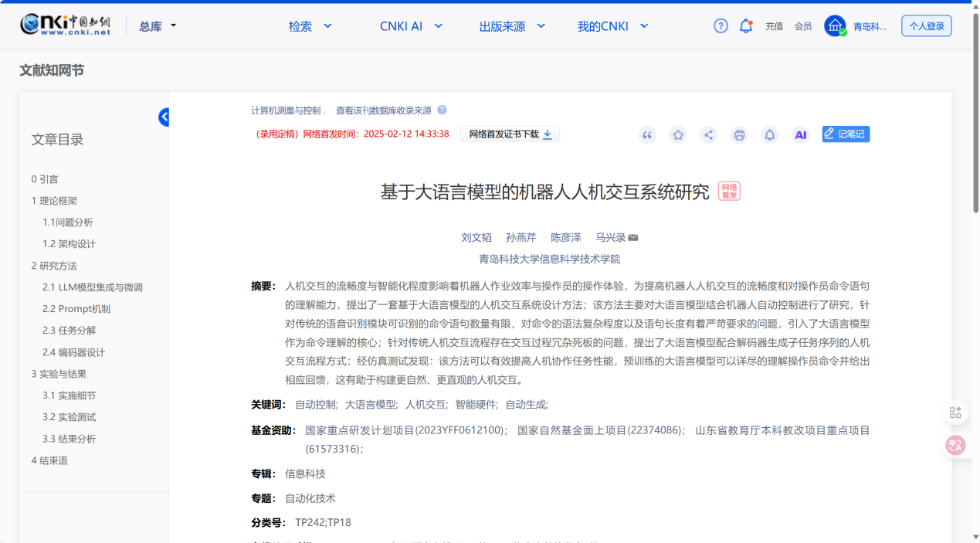Expand the 总库 dropdown

point(158,26)
